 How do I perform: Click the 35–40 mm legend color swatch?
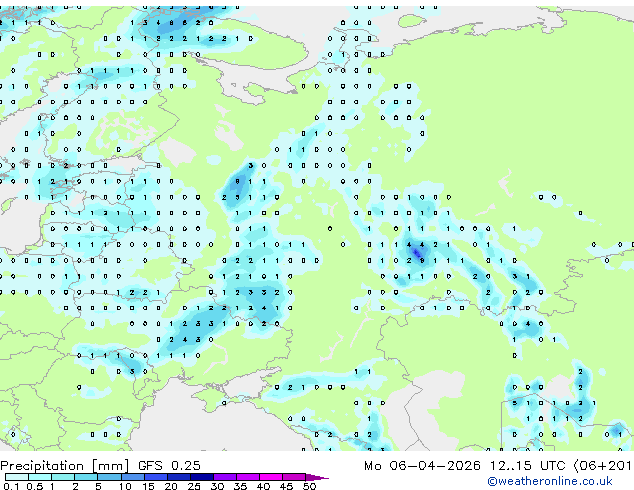point(248,477)
